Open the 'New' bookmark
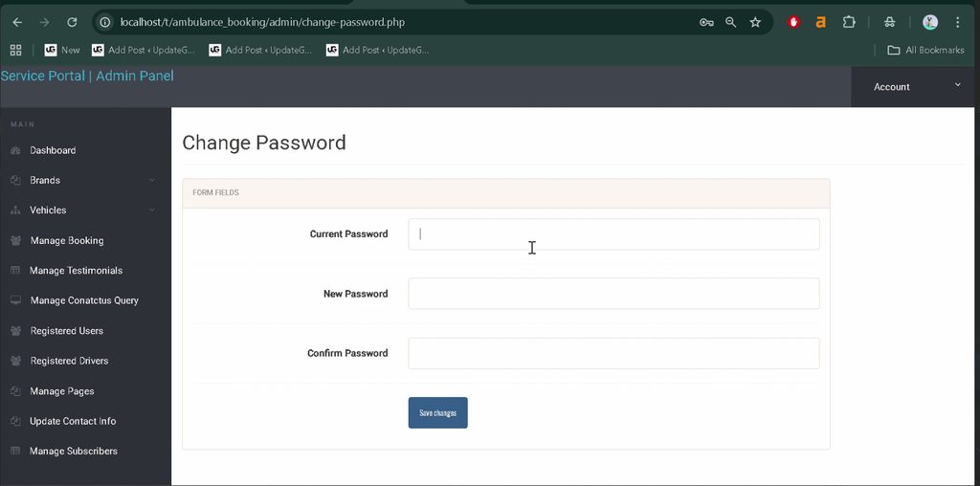980x486 pixels. point(62,50)
